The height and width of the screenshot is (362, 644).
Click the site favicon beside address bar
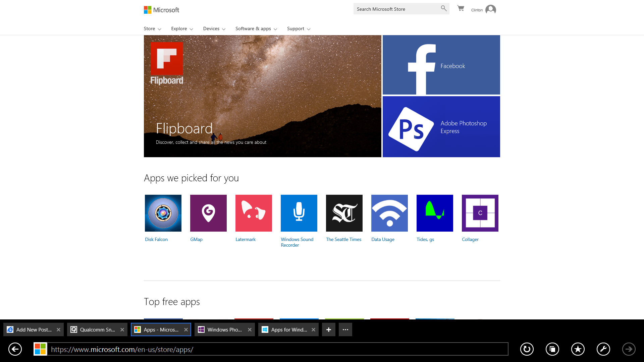coord(40,349)
